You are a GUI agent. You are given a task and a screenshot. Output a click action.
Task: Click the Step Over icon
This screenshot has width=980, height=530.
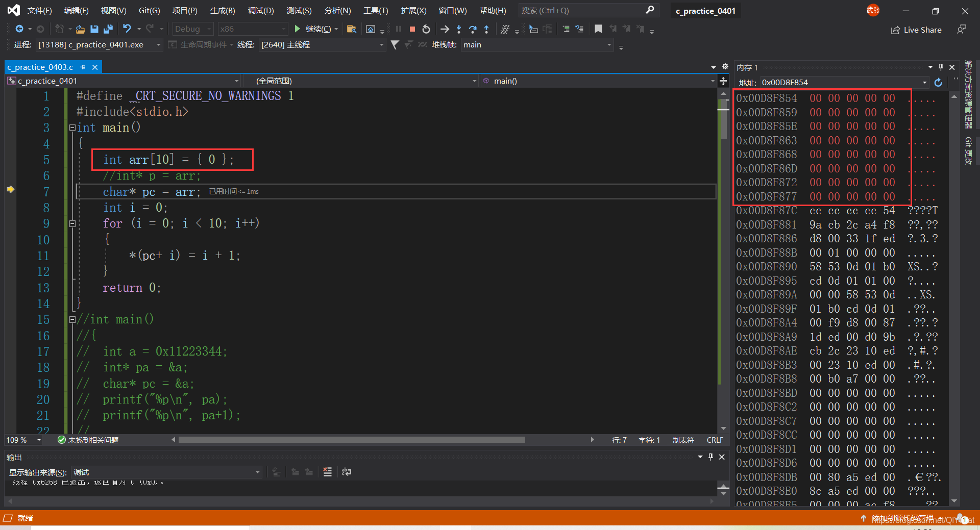click(473, 29)
